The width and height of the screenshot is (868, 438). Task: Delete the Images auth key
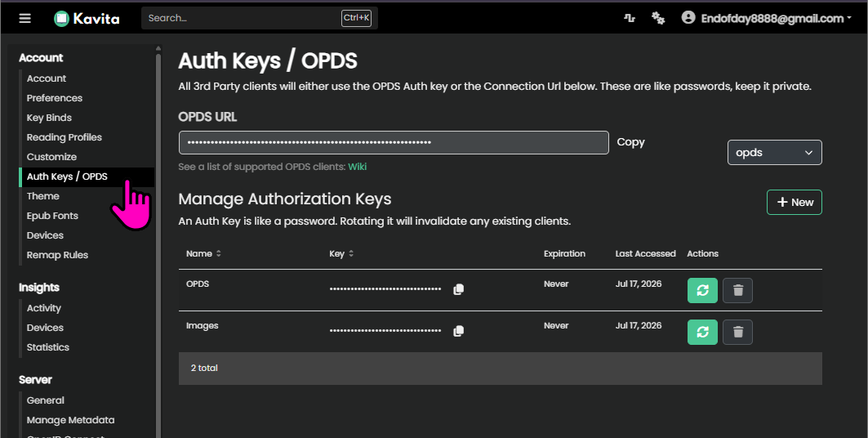pos(738,333)
